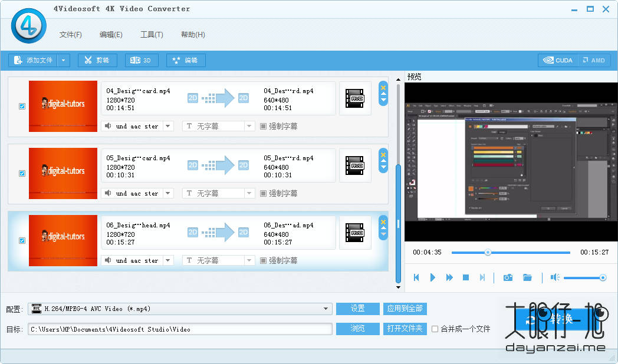
Task: Open the Help (帮助) menu
Action: tap(193, 35)
